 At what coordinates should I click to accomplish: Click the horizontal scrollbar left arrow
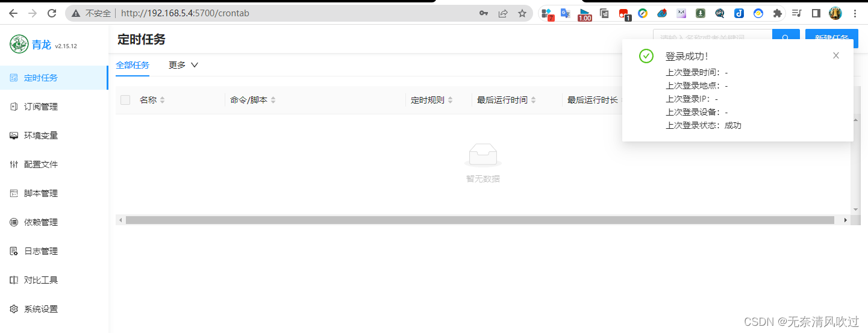click(x=120, y=220)
